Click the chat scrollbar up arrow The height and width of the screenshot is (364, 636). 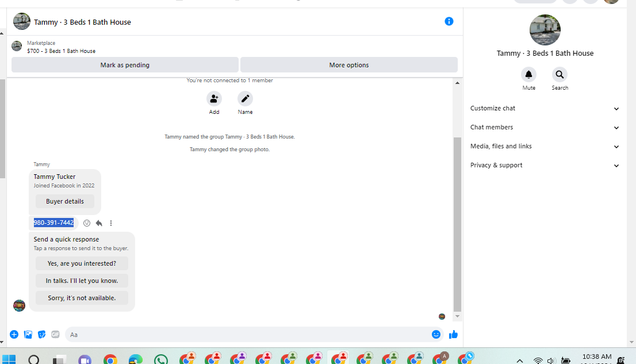pos(457,83)
